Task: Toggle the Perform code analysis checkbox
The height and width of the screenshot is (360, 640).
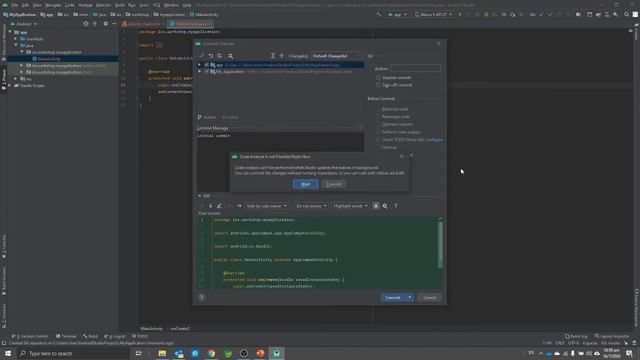Action: click(x=378, y=132)
